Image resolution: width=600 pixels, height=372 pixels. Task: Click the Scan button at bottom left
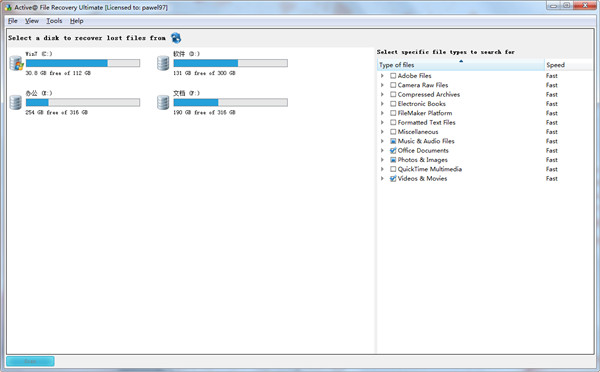click(30, 361)
